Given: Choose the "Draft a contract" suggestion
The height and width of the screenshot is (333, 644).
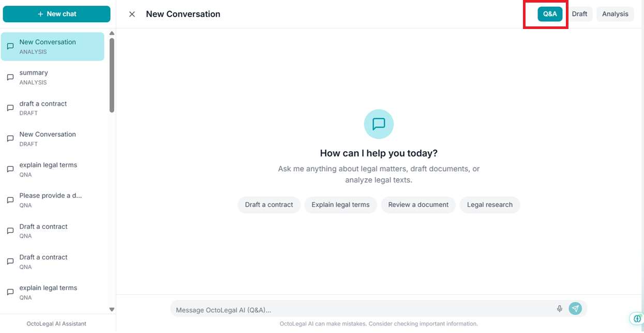Looking at the screenshot, I should point(268,205).
